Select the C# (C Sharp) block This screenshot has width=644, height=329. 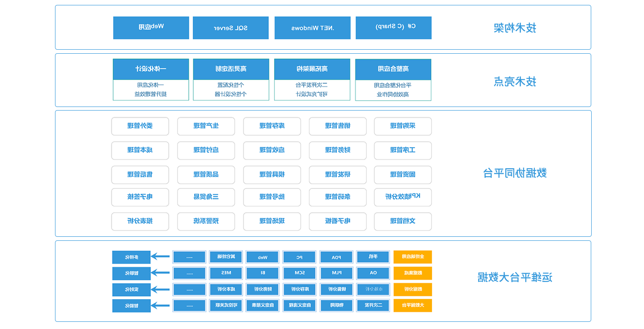[394, 28]
